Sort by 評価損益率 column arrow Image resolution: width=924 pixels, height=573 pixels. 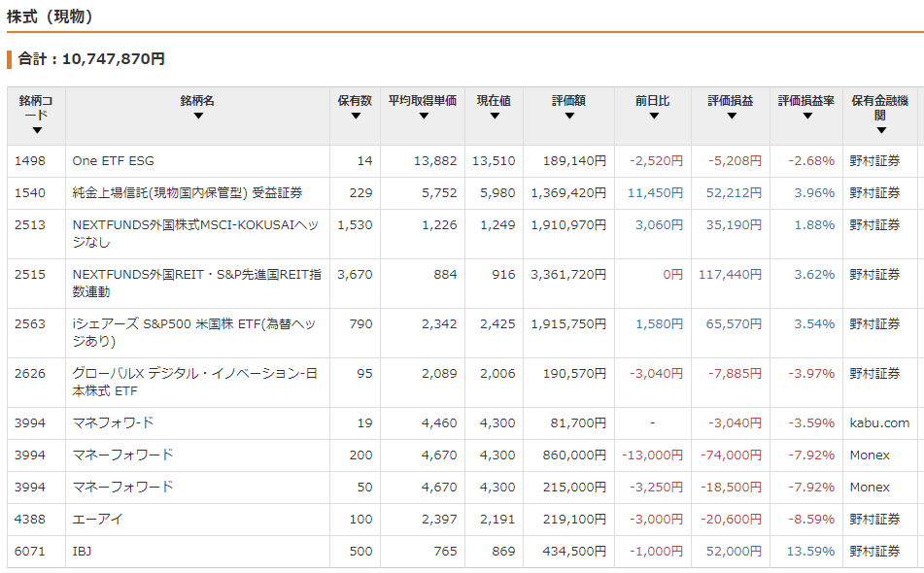point(807,116)
